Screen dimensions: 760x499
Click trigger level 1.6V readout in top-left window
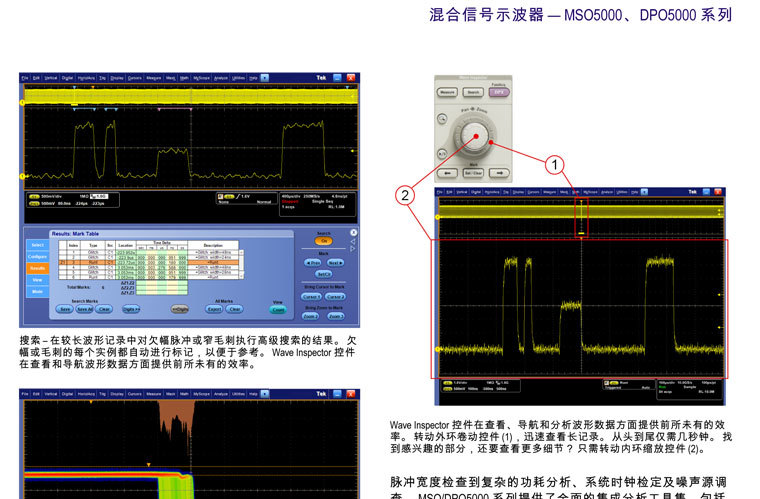245,196
